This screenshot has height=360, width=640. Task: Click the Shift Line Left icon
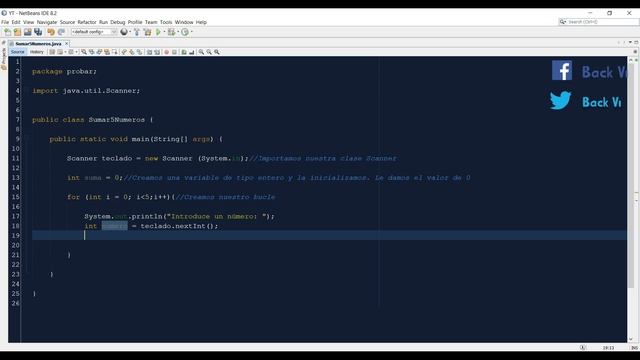149,52
